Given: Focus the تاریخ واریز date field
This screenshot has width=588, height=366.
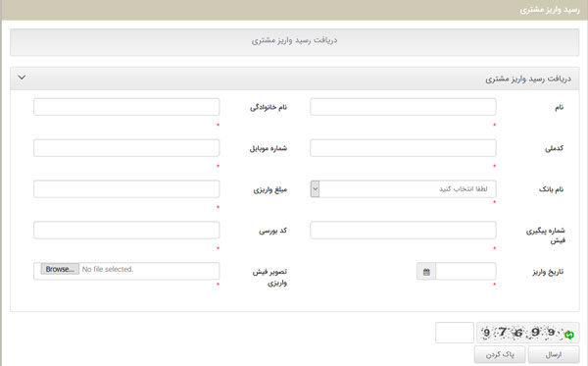Looking at the screenshot, I should pos(465,272).
